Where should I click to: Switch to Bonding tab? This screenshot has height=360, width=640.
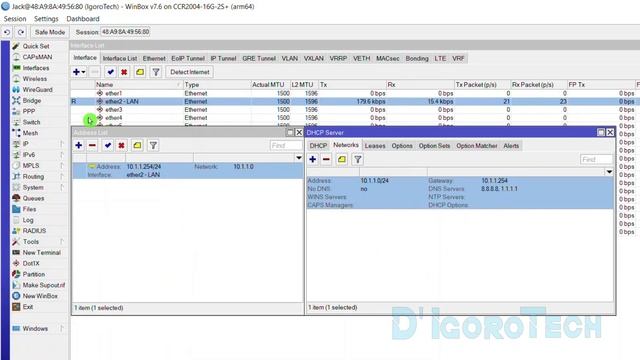417,58
